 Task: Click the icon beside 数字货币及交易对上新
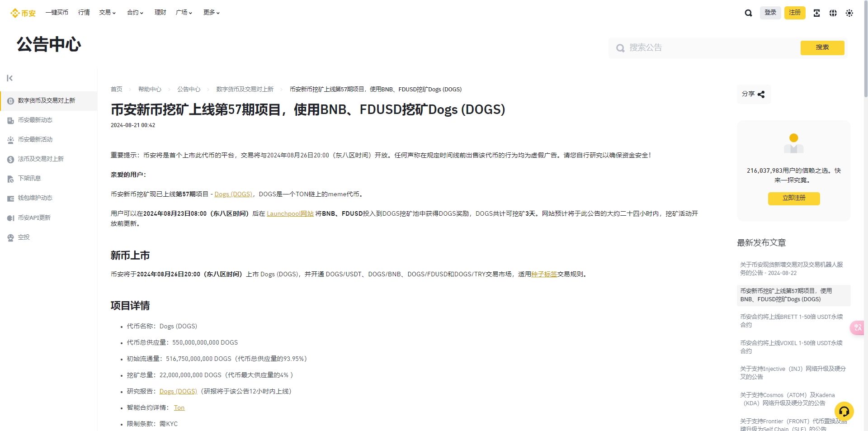(x=10, y=101)
